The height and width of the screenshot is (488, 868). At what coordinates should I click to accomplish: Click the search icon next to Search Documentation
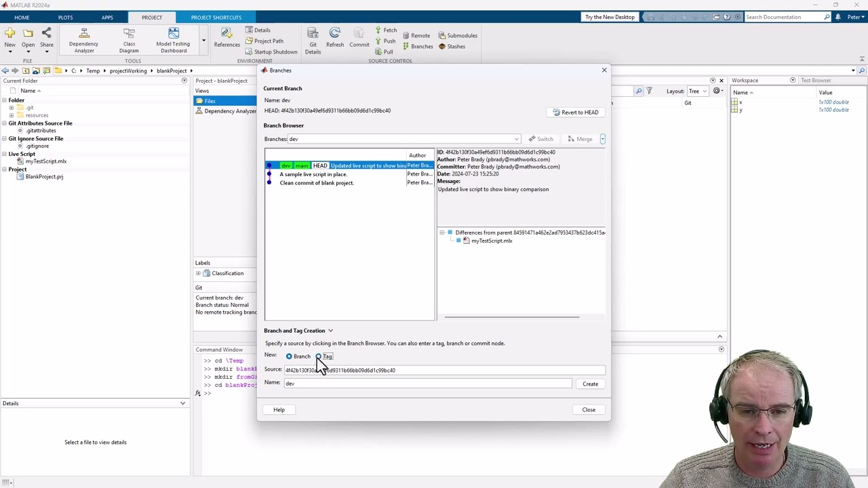tap(827, 17)
